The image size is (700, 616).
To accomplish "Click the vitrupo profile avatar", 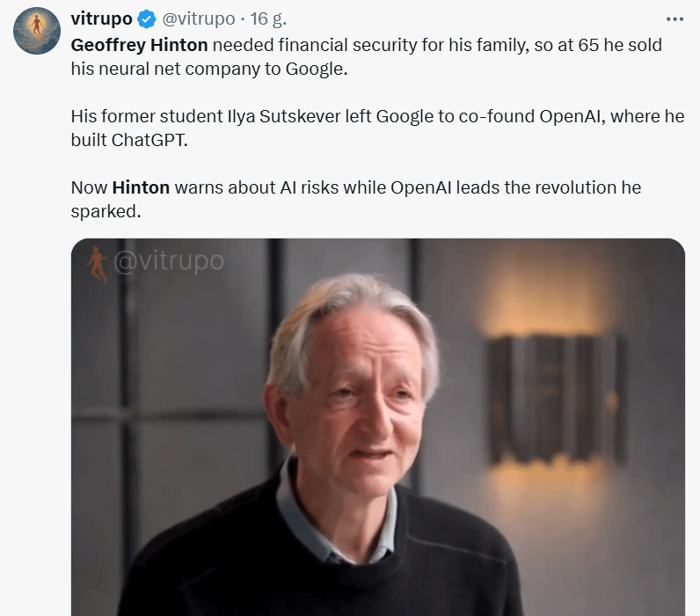I will [x=37, y=31].
